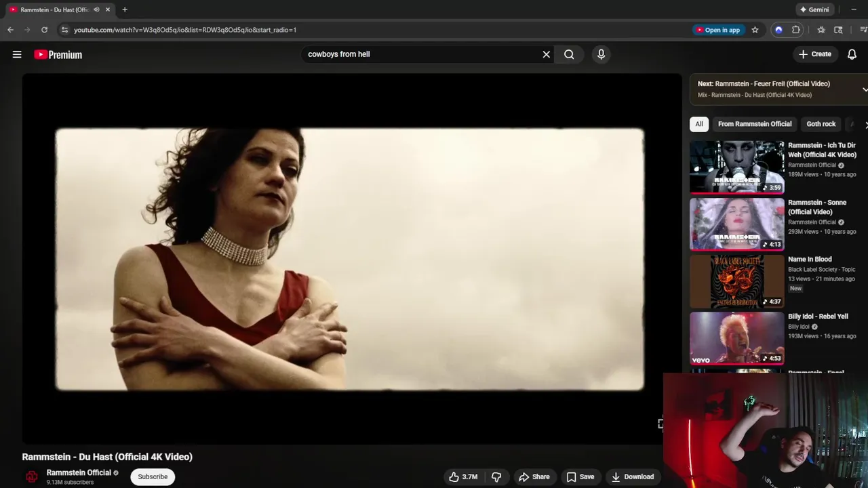Image resolution: width=868 pixels, height=488 pixels.
Task: Click the magnifier search button
Action: (x=569, y=54)
